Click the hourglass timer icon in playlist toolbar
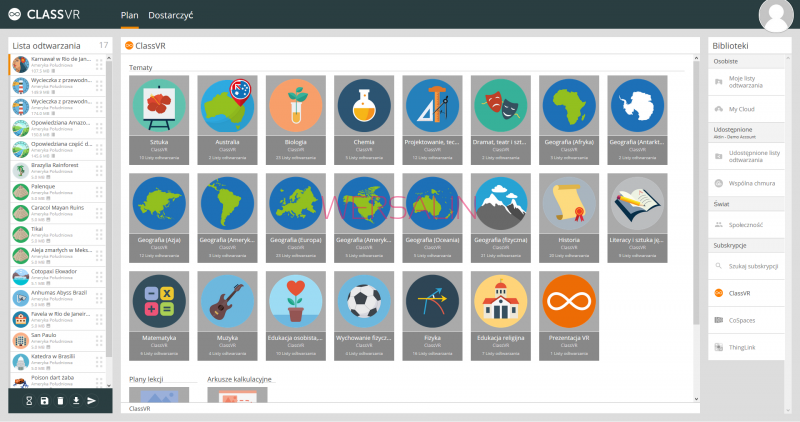The height and width of the screenshot is (422, 800). tap(29, 400)
